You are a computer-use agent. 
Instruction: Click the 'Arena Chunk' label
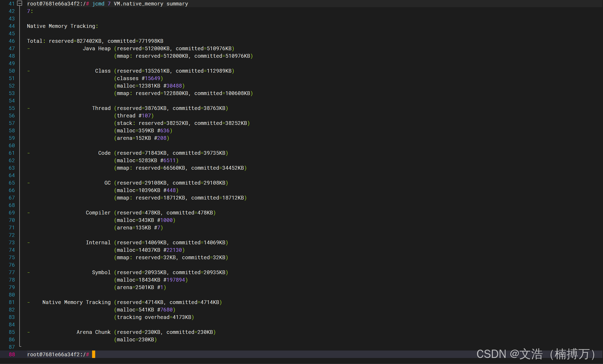[93, 332]
